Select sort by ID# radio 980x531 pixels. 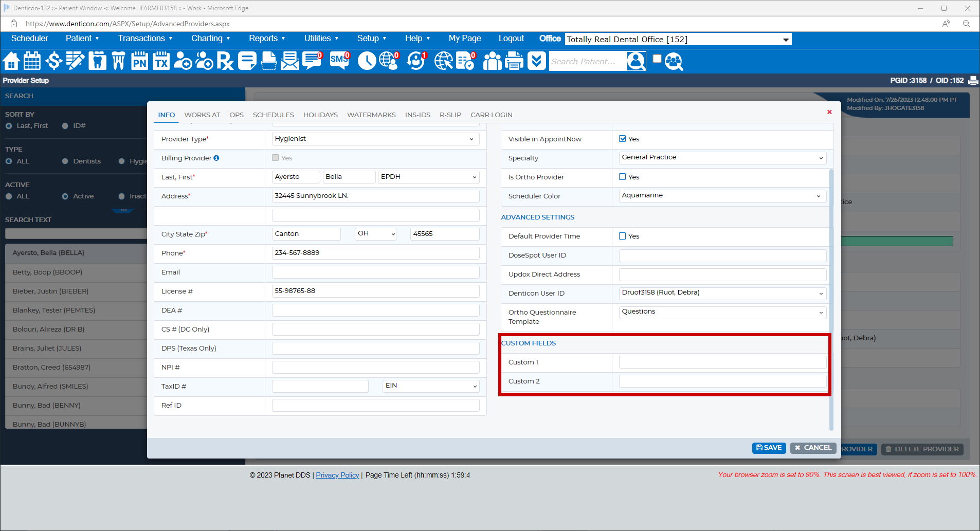point(65,126)
